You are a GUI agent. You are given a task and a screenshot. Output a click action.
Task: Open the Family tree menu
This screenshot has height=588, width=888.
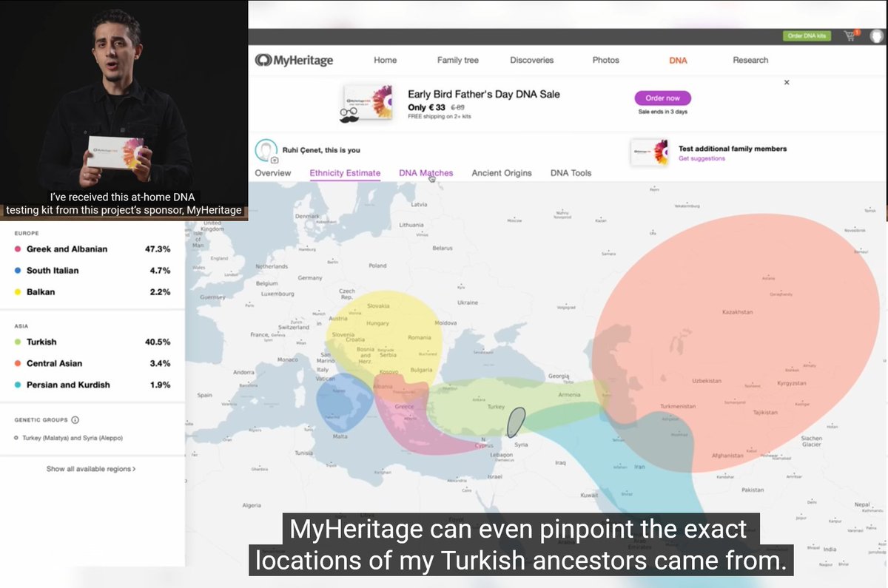point(457,60)
